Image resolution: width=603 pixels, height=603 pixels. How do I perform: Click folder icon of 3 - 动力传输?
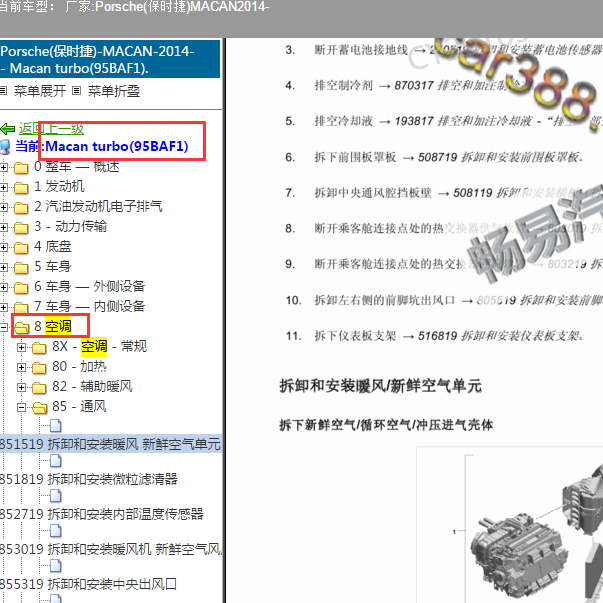(x=21, y=228)
